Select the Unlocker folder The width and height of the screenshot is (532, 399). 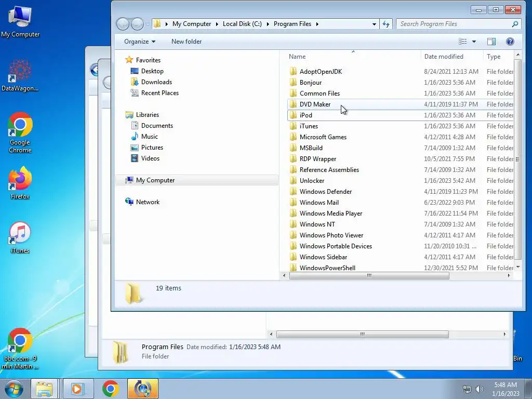pyautogui.click(x=312, y=180)
